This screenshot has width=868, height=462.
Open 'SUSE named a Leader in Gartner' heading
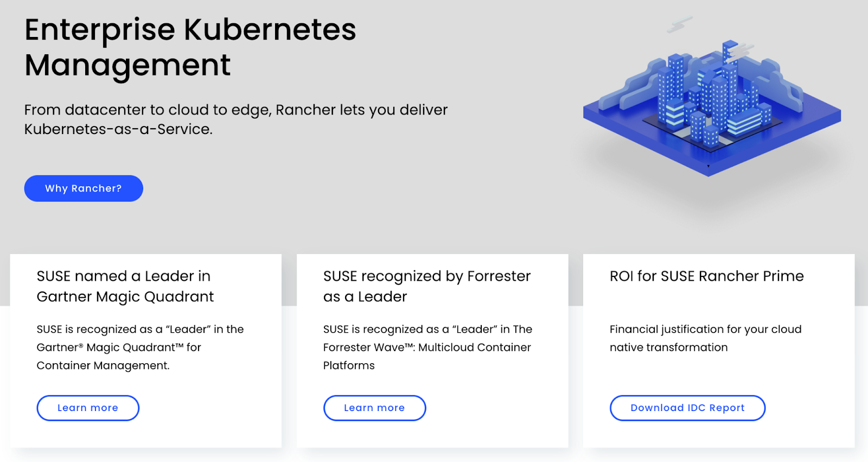(125, 287)
